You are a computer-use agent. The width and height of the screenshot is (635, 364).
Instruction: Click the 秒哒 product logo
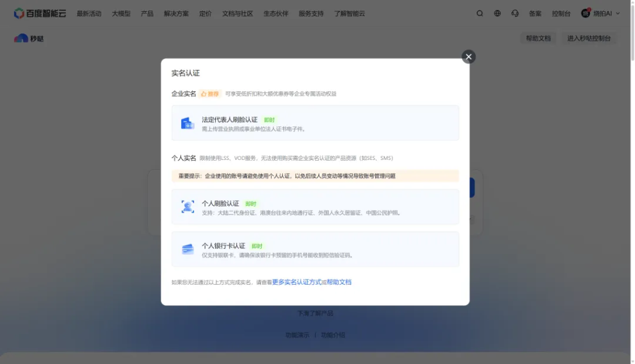pos(29,38)
